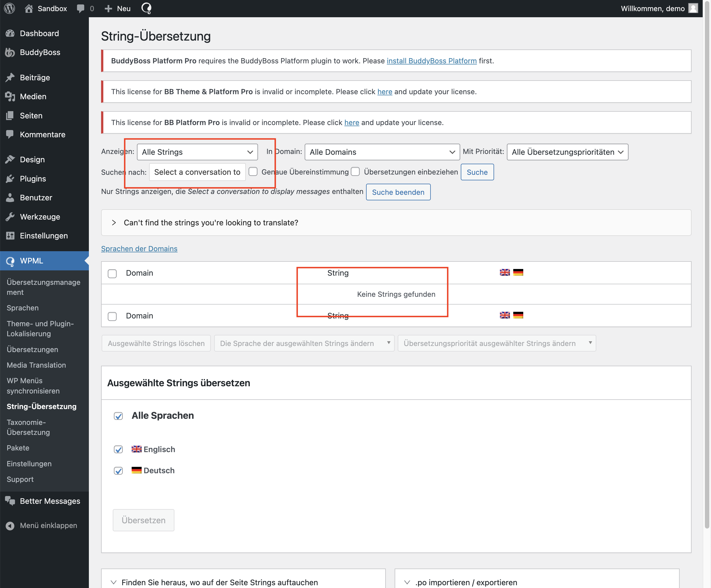
Task: Click German flag in bottom table footer
Action: (x=518, y=315)
